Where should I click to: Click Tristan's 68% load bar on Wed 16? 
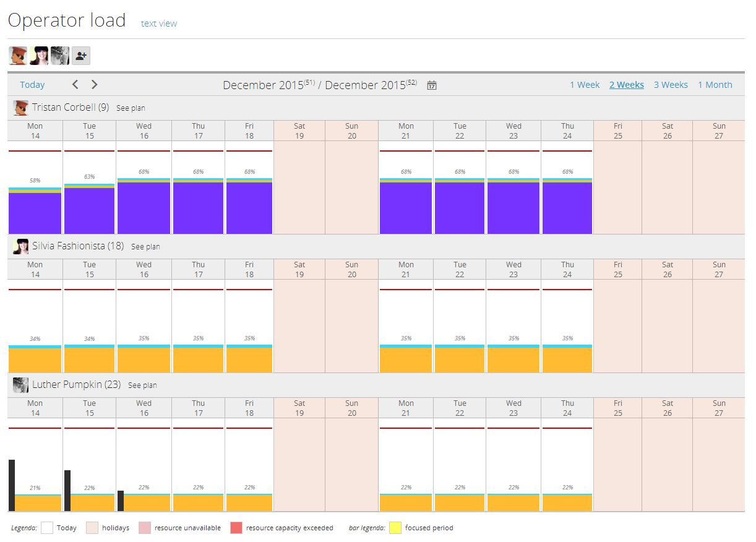(x=144, y=207)
